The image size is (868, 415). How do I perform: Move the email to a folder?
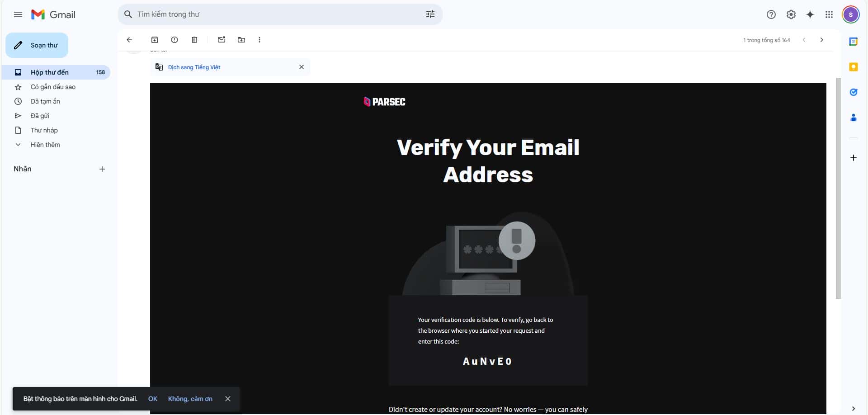tap(241, 40)
